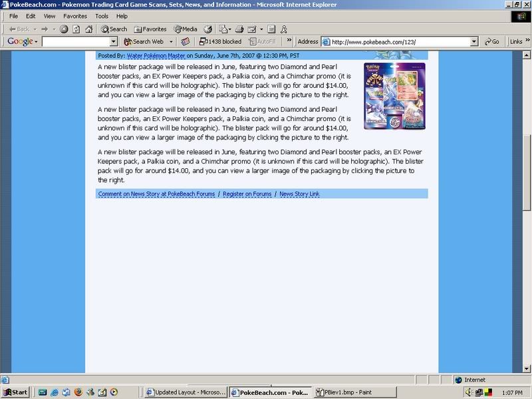Expand the Address bar dropdown arrow
532x399 pixels.
[x=474, y=42]
